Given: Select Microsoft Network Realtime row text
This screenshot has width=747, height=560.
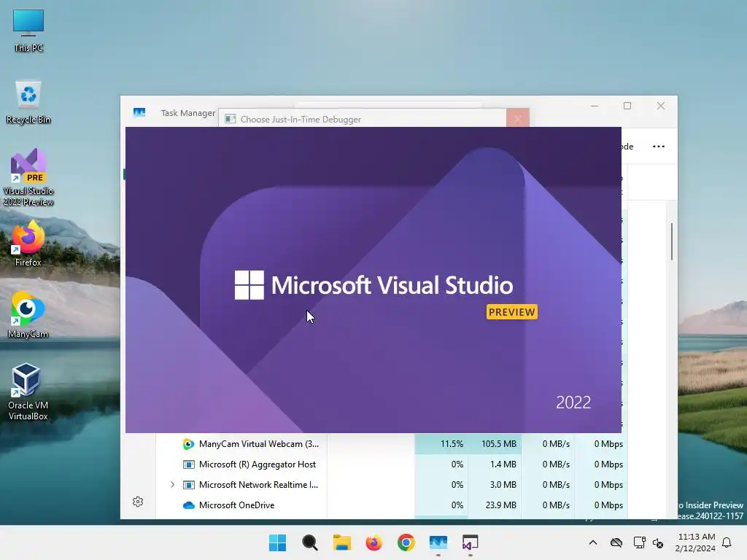Looking at the screenshot, I should [x=258, y=485].
